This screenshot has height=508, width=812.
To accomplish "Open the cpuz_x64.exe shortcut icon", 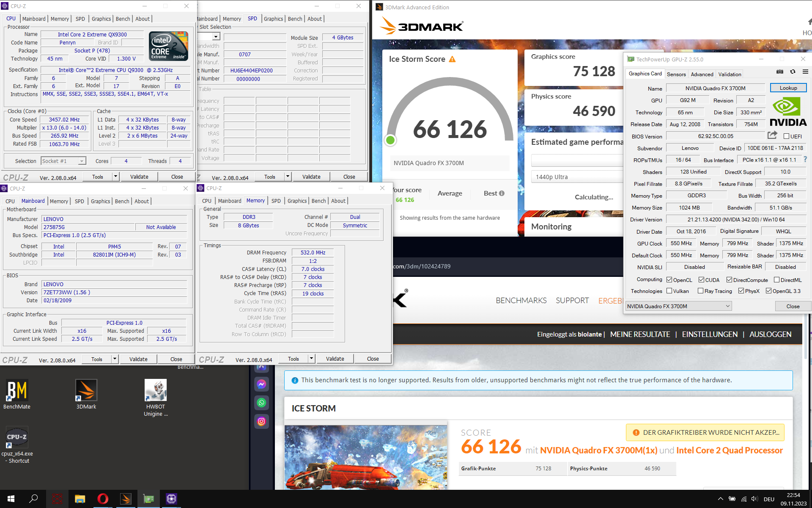I will (17, 437).
